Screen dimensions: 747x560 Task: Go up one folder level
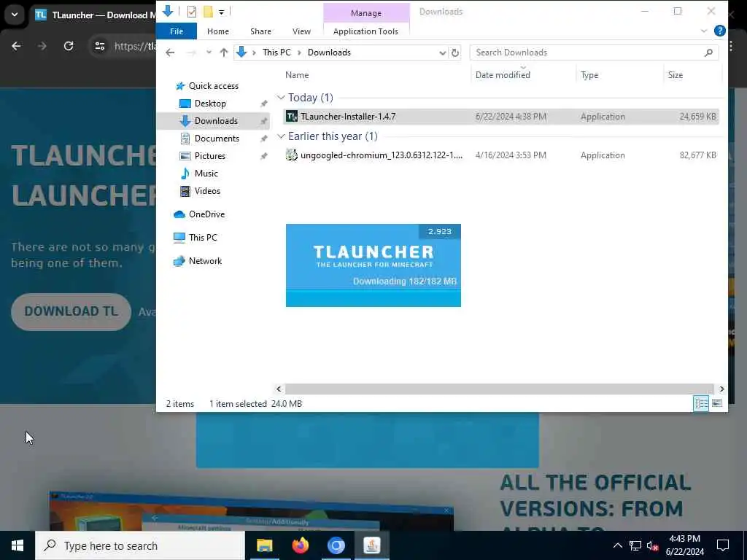coord(223,52)
